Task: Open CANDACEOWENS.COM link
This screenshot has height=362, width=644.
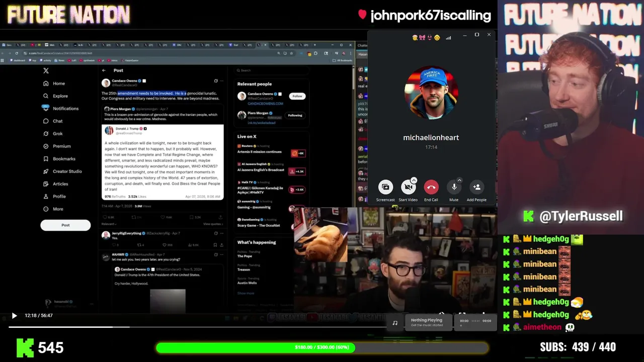Action: (265, 104)
